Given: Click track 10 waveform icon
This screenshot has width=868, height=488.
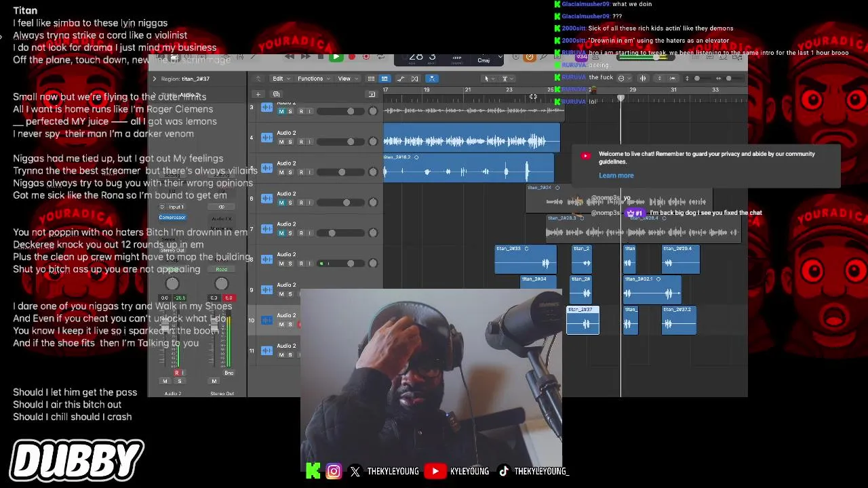Looking at the screenshot, I should click(x=267, y=320).
